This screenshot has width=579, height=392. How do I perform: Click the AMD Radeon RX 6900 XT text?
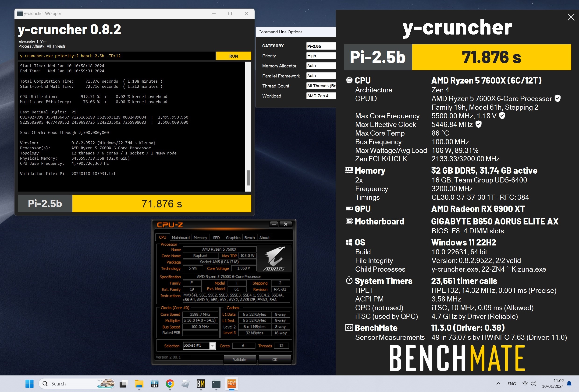(x=478, y=209)
